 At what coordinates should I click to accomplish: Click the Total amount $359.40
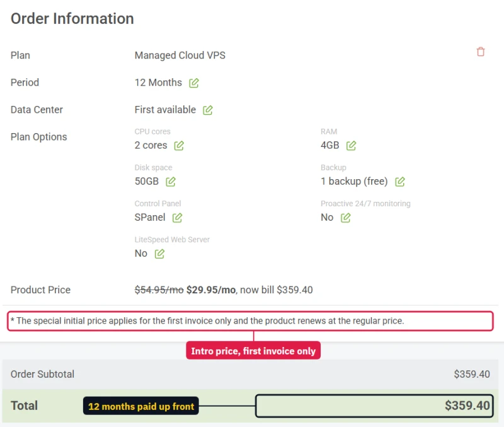(467, 406)
